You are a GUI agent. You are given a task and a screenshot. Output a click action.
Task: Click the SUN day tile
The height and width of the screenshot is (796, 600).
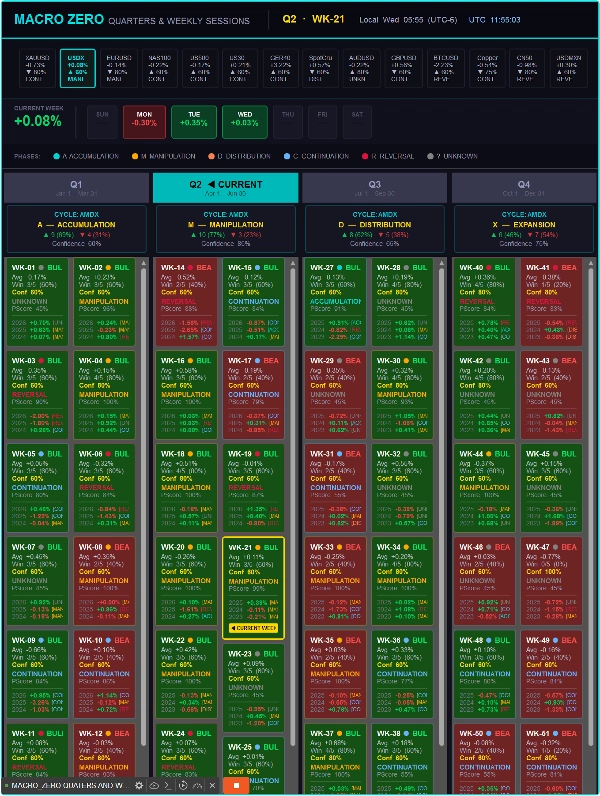click(x=102, y=122)
